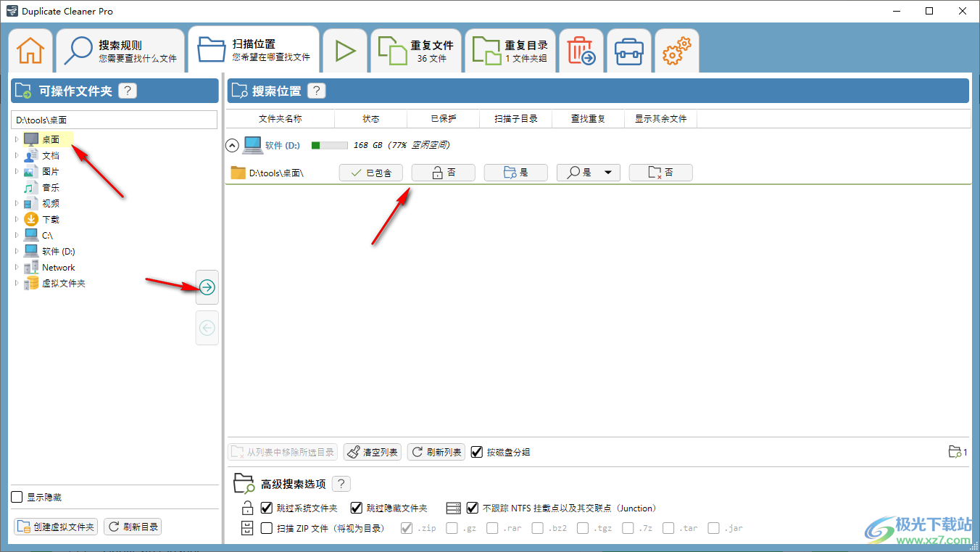Collapse the 软件 (D:) drive group
Image resolution: width=980 pixels, height=552 pixels.
point(232,145)
